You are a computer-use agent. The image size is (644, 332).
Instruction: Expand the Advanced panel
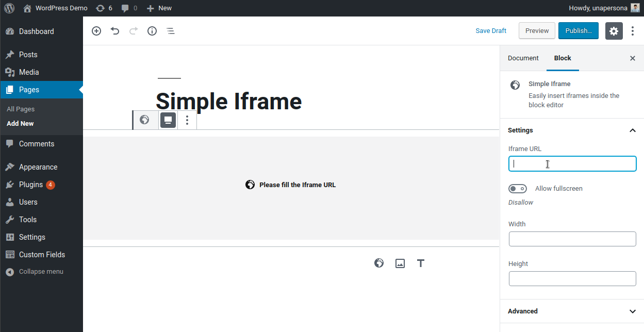pyautogui.click(x=633, y=311)
